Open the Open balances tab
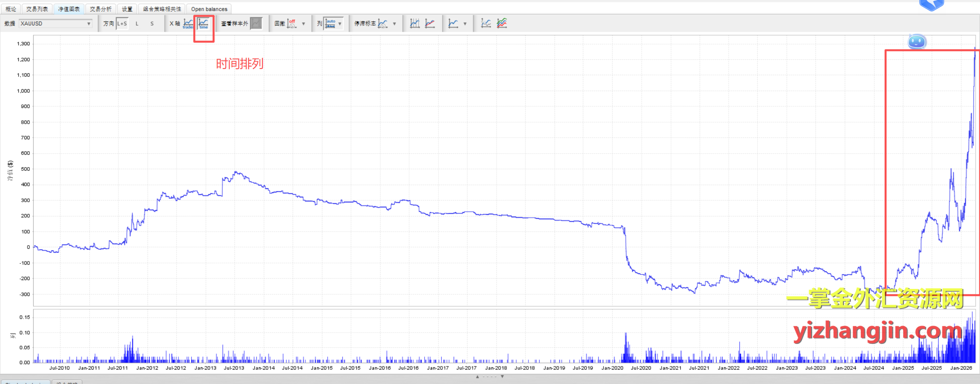Viewport: 980px width, 384px height. [x=209, y=9]
